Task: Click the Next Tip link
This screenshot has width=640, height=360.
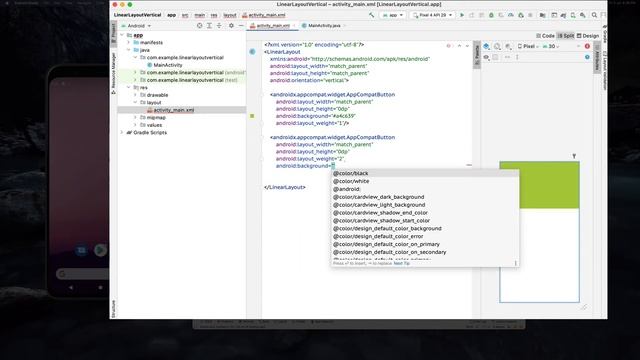Action: [402, 263]
